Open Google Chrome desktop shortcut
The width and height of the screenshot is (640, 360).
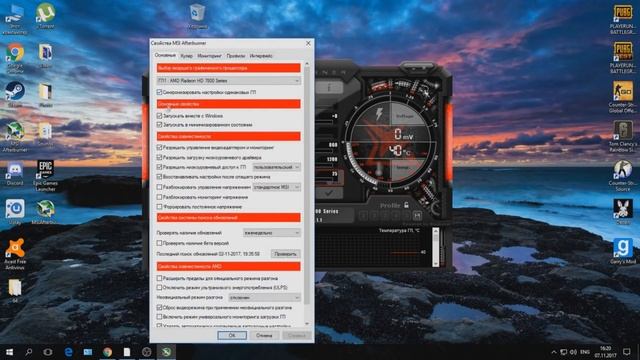pyautogui.click(x=15, y=57)
